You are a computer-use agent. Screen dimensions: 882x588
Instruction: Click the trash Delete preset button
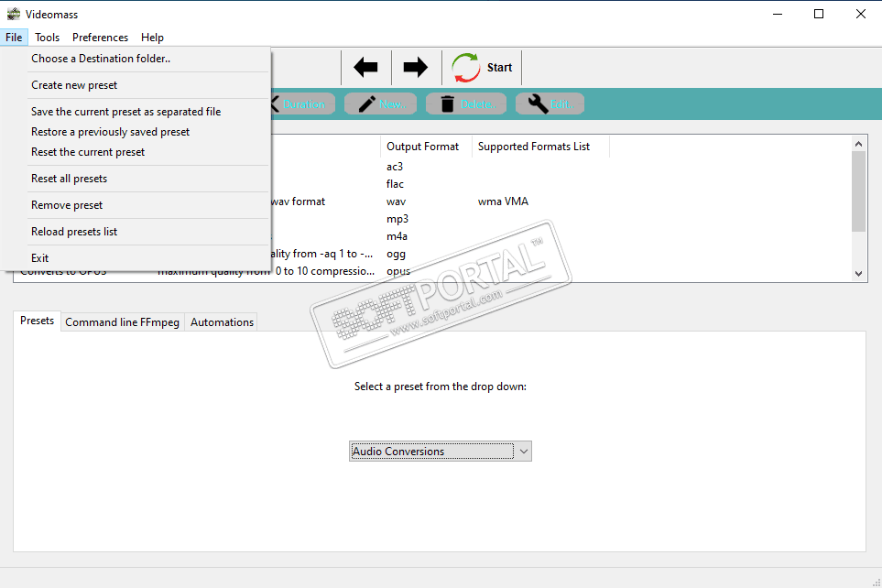click(x=466, y=104)
